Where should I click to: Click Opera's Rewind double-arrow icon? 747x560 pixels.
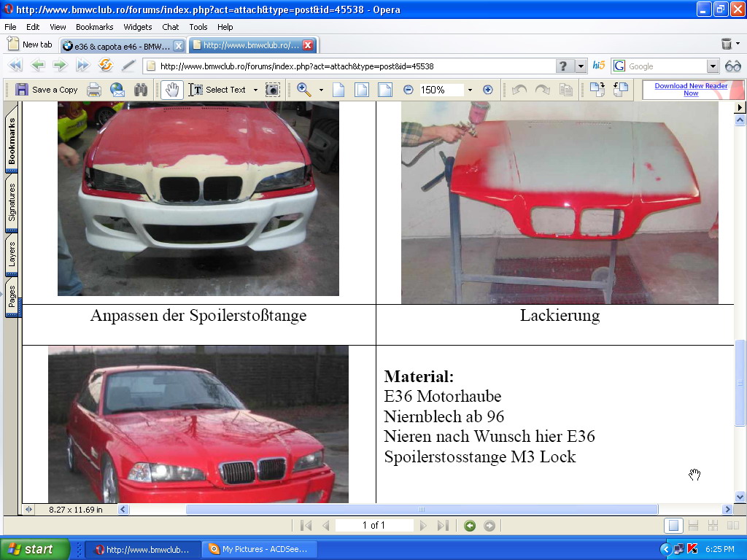click(x=15, y=65)
